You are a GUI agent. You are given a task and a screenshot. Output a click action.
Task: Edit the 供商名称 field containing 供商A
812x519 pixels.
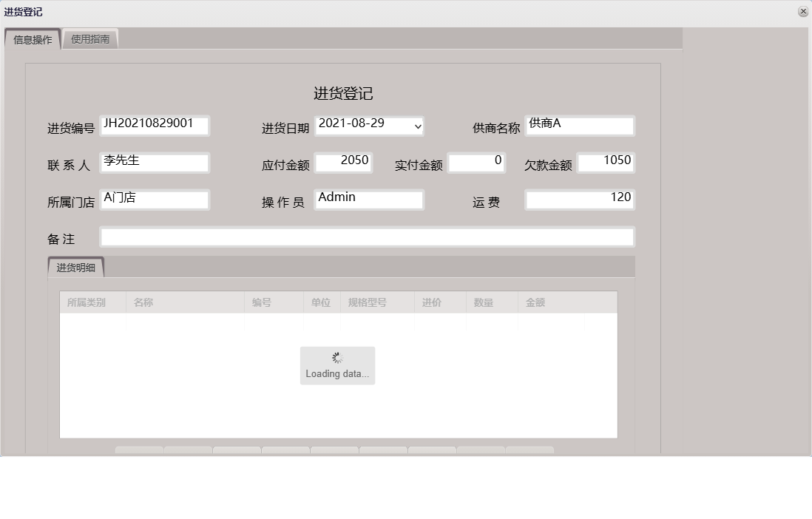[x=580, y=125]
